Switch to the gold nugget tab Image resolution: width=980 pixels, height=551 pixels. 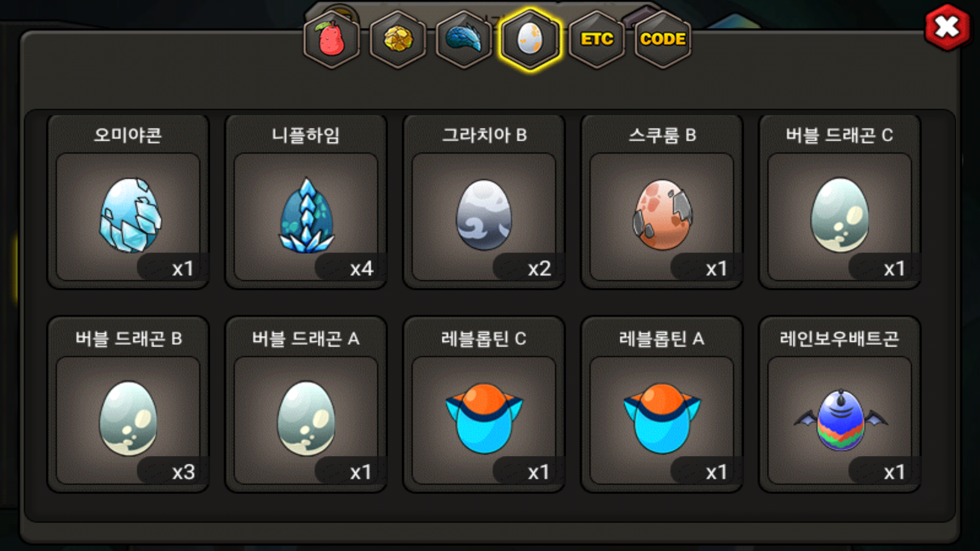(x=398, y=39)
